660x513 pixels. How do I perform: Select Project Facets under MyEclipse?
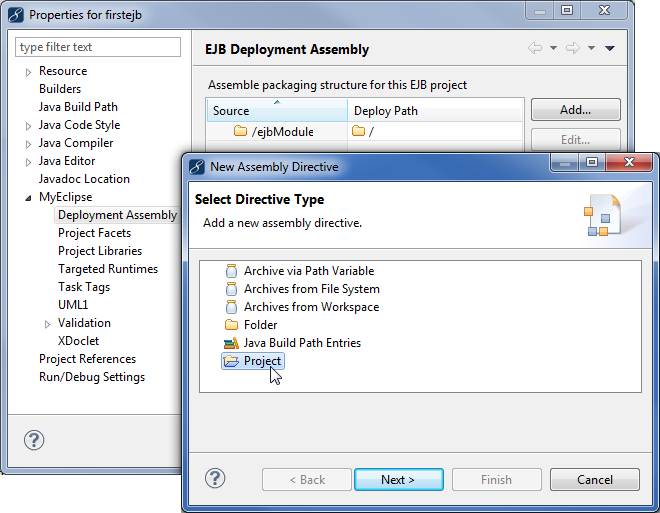(94, 233)
